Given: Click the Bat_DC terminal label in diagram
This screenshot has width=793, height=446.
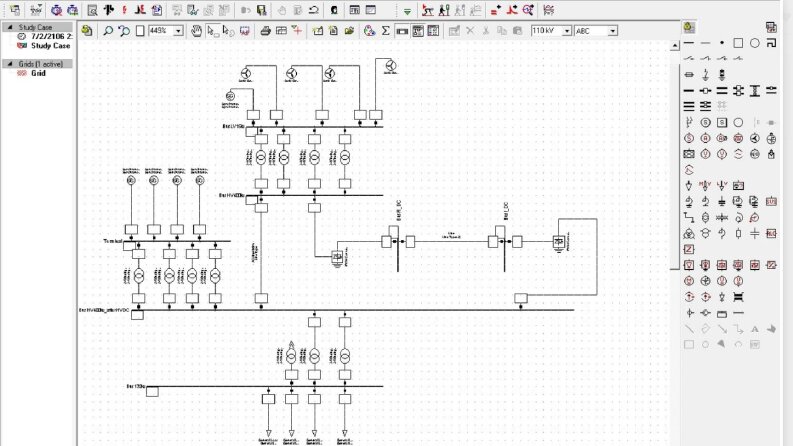Looking at the screenshot, I should (506, 211).
